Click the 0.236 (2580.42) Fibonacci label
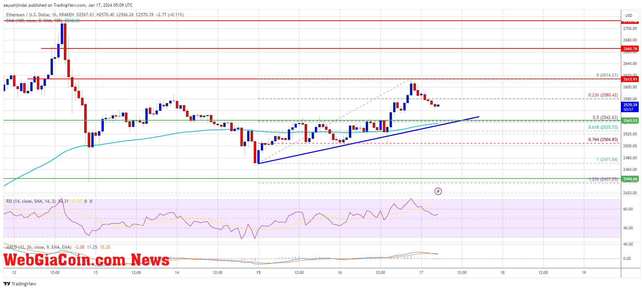This screenshot has width=644, height=290. point(603,95)
